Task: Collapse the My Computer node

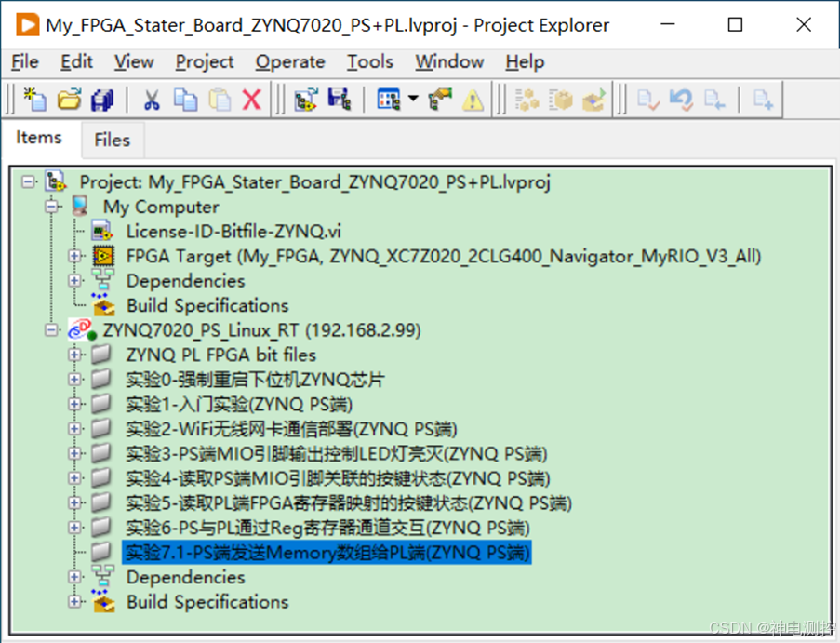Action: [x=51, y=207]
